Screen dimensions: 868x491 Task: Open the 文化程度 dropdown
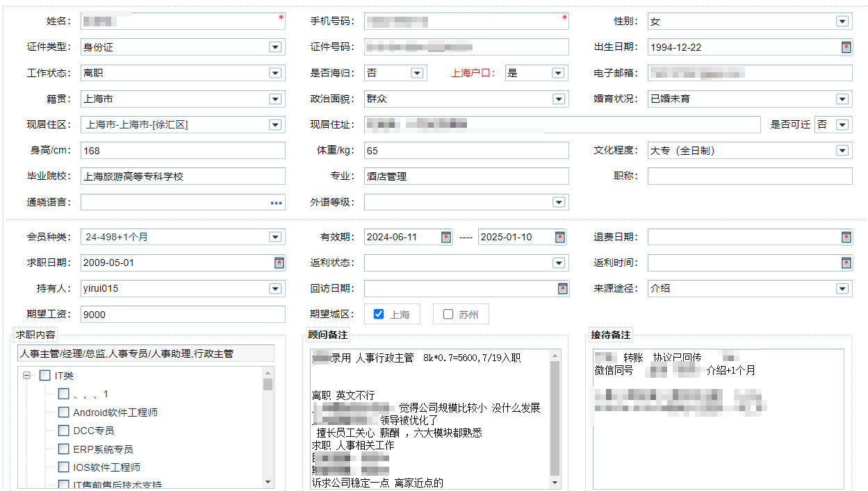(842, 151)
